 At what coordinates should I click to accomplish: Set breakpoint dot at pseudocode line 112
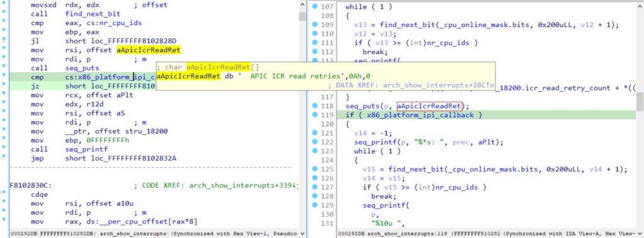[315, 51]
